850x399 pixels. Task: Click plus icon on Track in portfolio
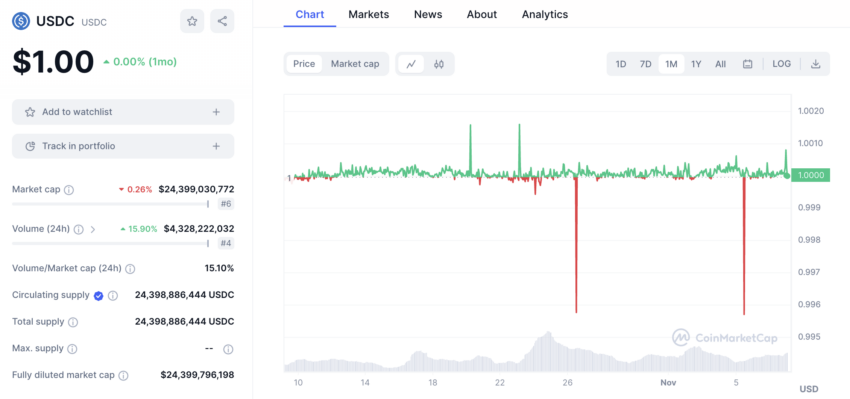[216, 146]
